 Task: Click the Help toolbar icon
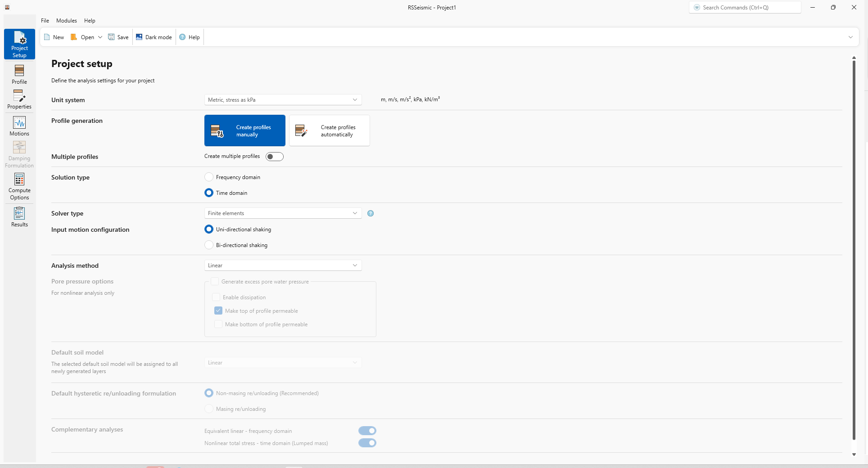pyautogui.click(x=182, y=37)
